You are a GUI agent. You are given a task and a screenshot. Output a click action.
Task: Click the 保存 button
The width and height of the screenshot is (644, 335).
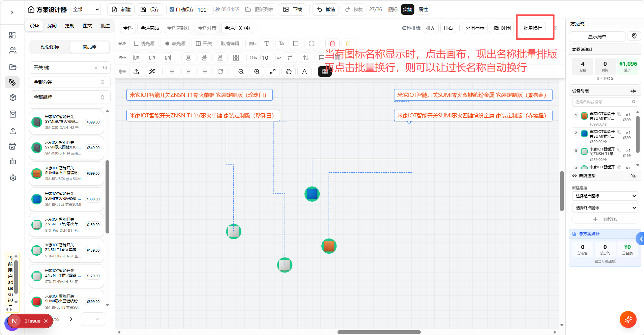(x=150, y=9)
